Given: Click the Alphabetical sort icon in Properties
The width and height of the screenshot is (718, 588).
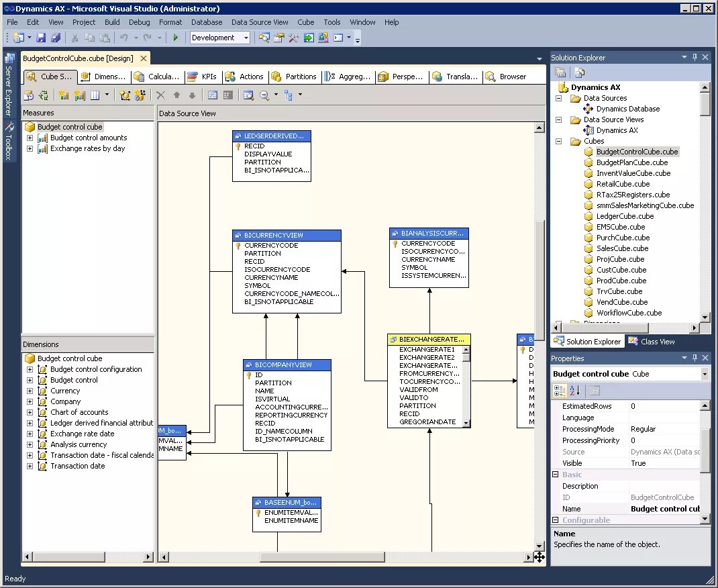Looking at the screenshot, I should (575, 391).
